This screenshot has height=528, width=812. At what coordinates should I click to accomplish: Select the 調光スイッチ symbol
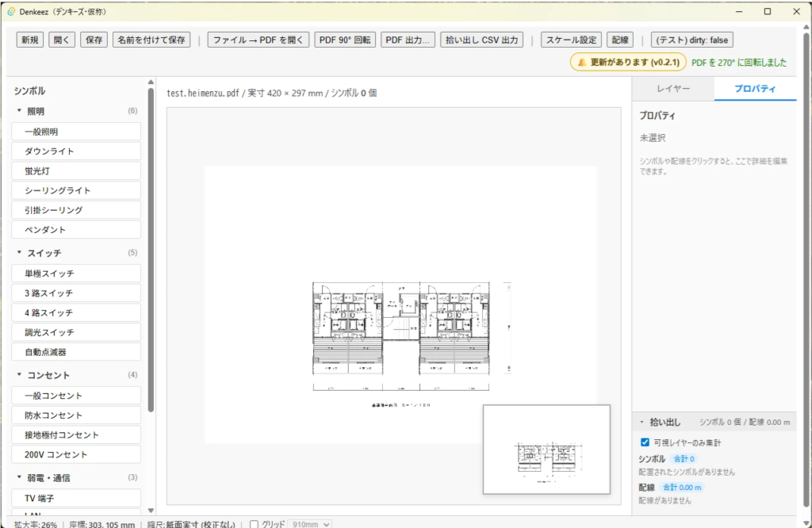76,332
